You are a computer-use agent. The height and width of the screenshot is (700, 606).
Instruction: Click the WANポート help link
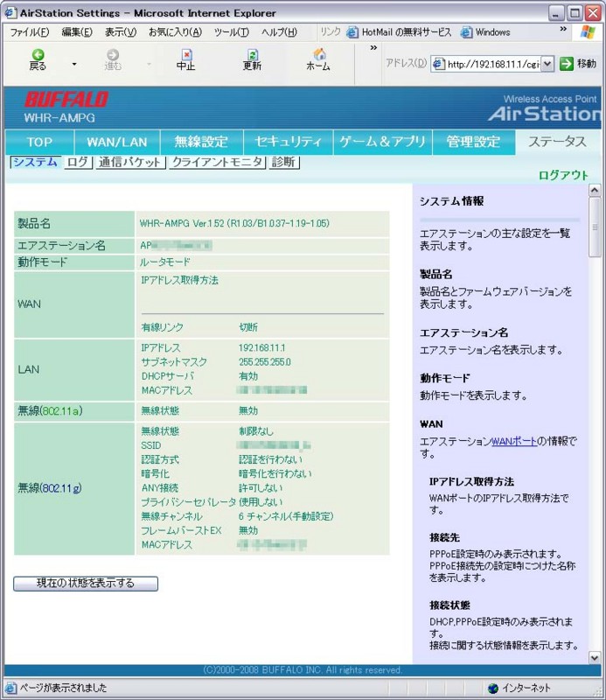513,442
